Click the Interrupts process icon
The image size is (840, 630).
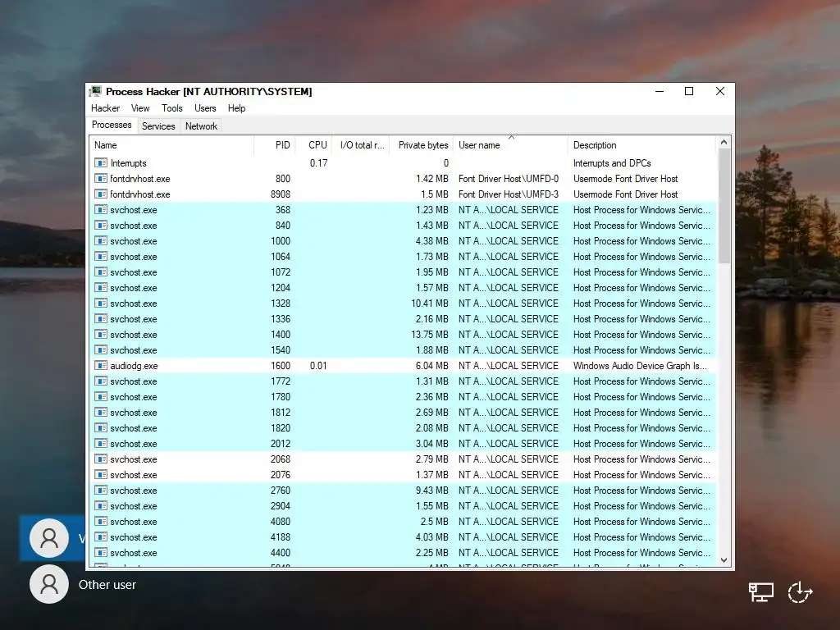101,163
